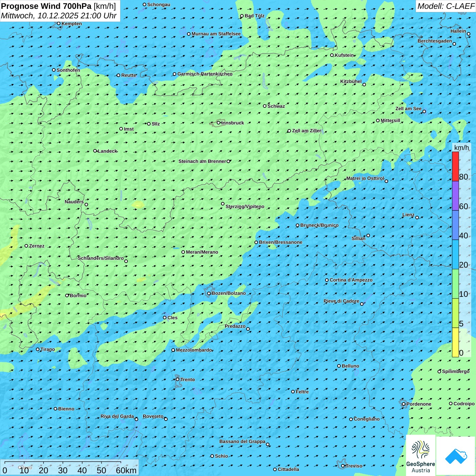Viewport: 476px width, 476px height.
Task: Select the red 80 km/h legend color
Action: coord(455,166)
